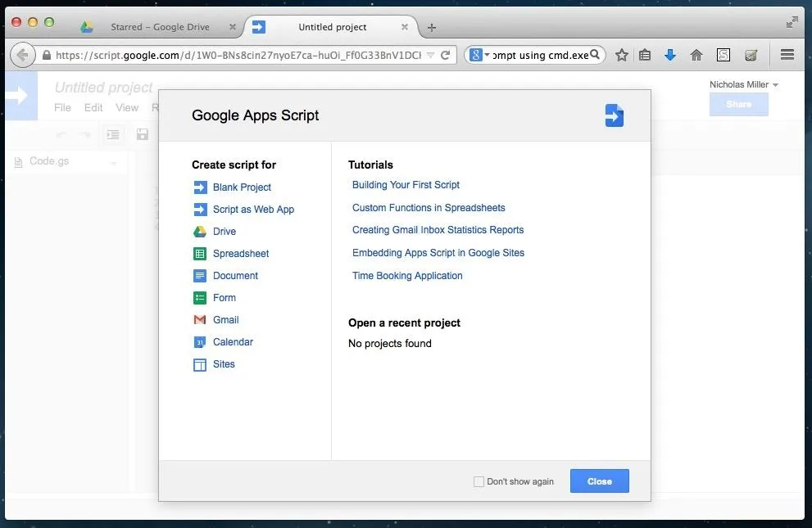
Task: Click the Calendar 31 icon
Action: coord(200,342)
